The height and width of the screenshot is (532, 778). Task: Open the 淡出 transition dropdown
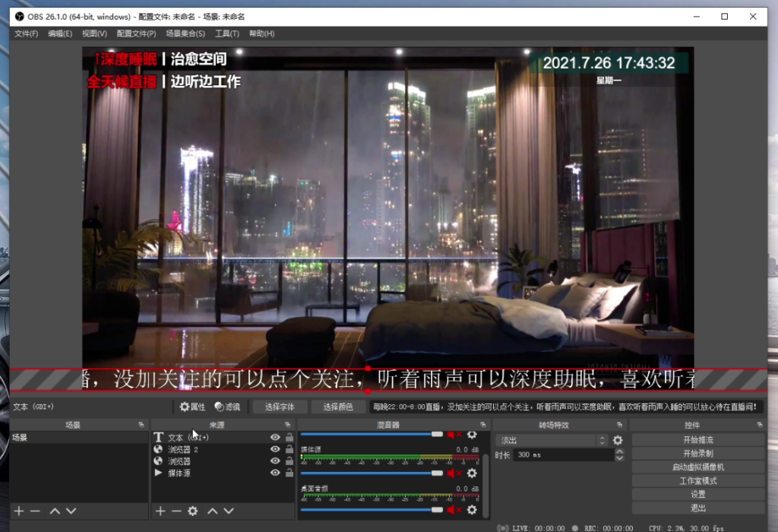tap(552, 440)
